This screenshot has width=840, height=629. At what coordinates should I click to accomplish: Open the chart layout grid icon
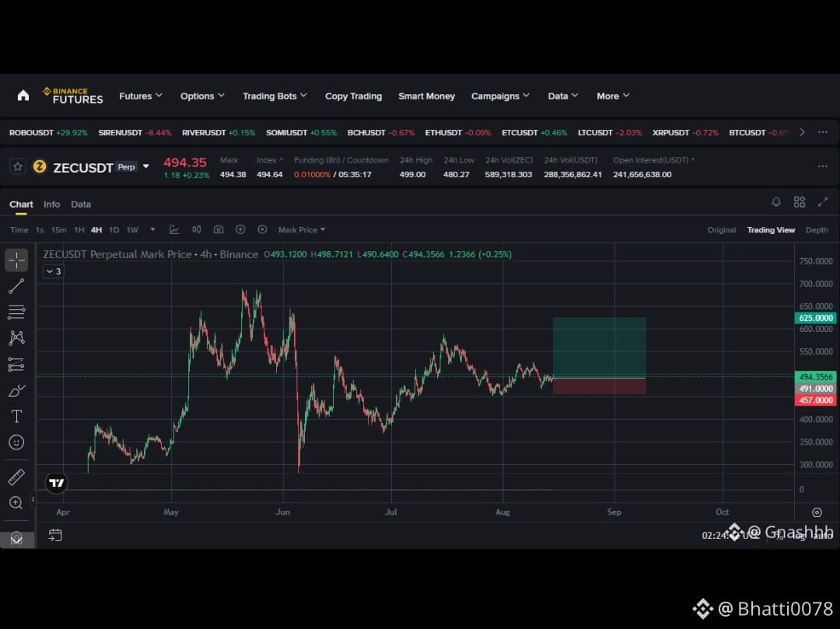(x=800, y=202)
